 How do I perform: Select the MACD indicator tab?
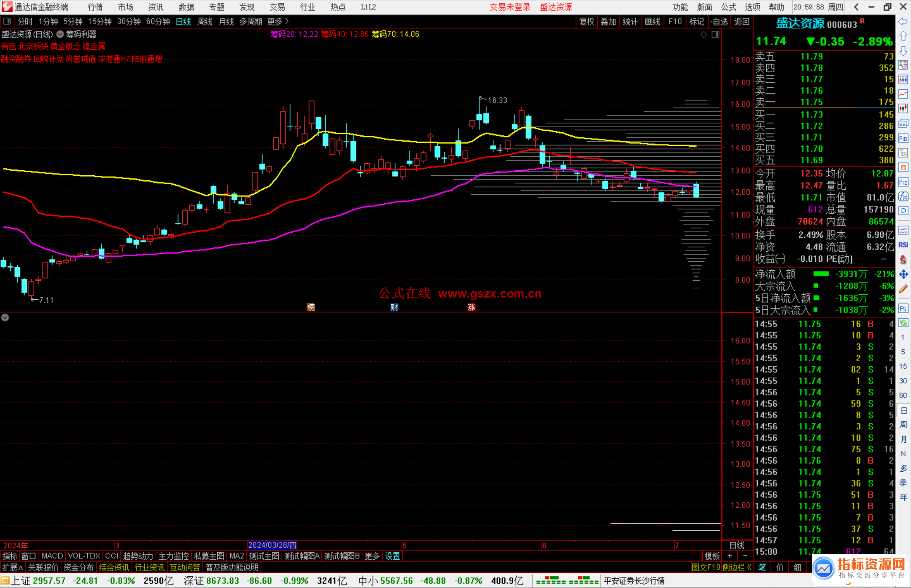point(52,556)
